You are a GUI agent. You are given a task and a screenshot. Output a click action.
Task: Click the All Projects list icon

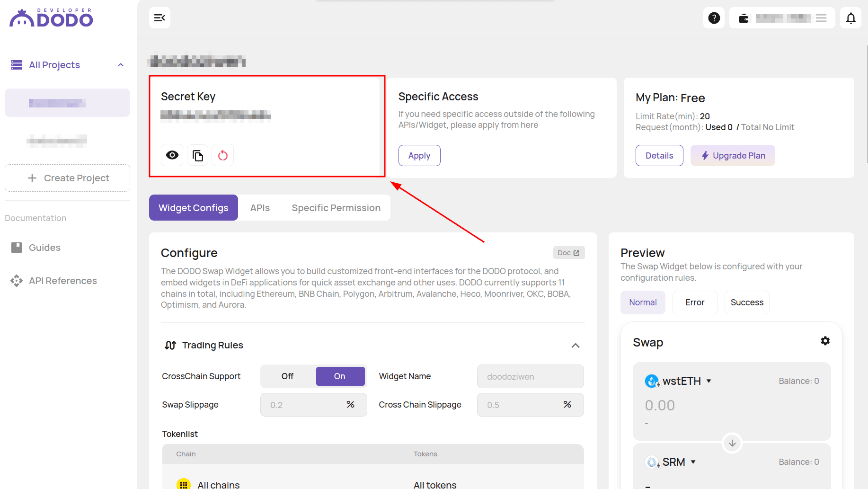(17, 65)
